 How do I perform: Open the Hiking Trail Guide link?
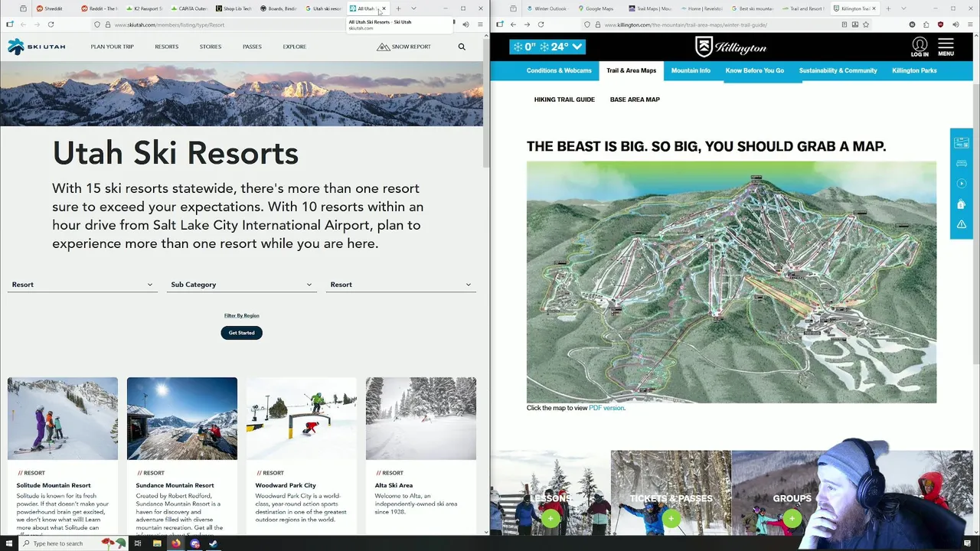[x=564, y=99]
